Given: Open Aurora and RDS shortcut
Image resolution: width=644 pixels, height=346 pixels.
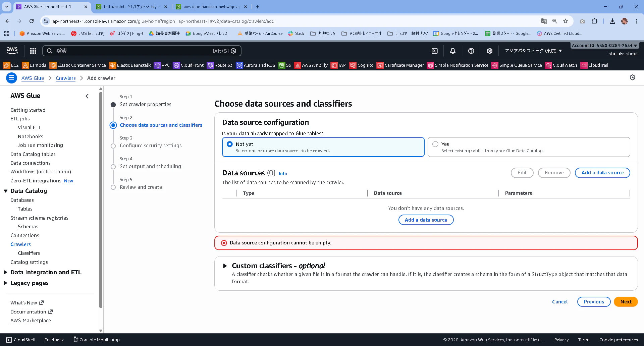Looking at the screenshot, I should pyautogui.click(x=256, y=65).
